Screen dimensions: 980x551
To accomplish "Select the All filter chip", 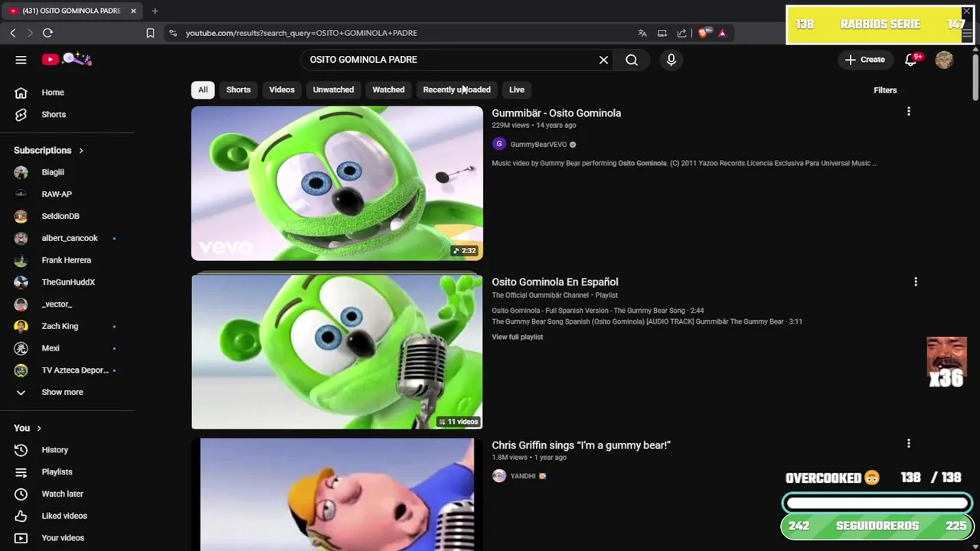I will tap(203, 90).
